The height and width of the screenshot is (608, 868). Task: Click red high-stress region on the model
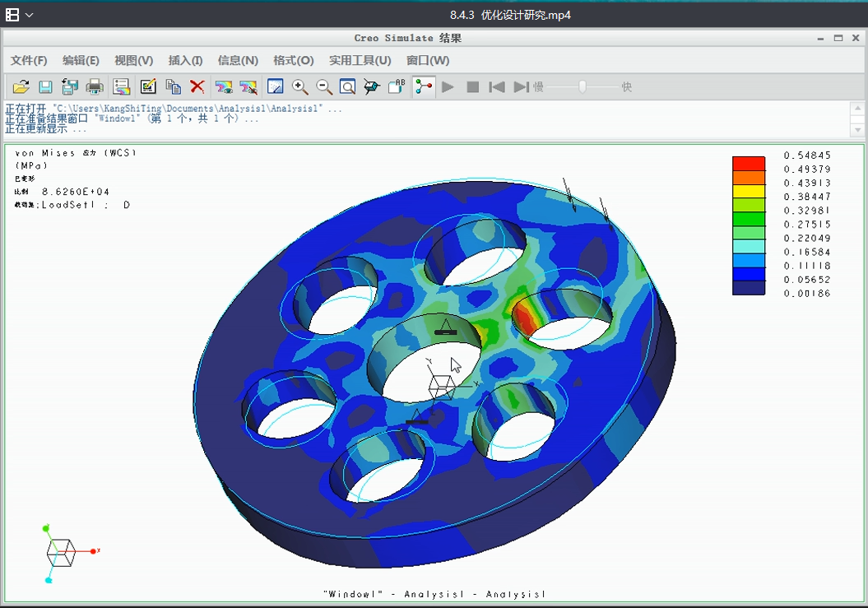coord(526,318)
